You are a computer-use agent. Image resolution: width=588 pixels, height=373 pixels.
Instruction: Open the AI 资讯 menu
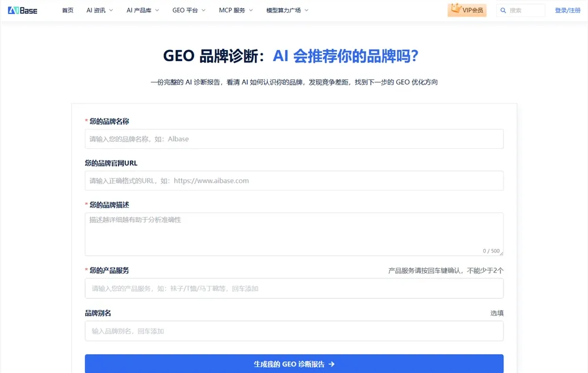99,11
